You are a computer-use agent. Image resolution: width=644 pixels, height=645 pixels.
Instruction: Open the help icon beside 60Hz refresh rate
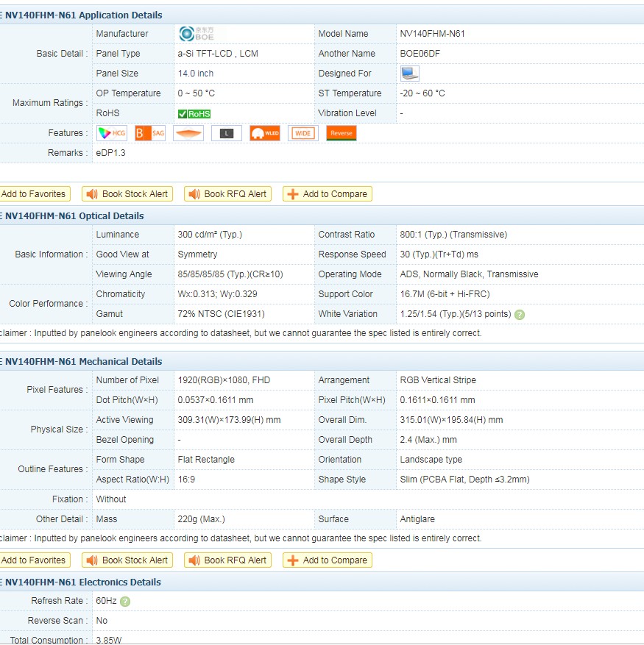(125, 602)
